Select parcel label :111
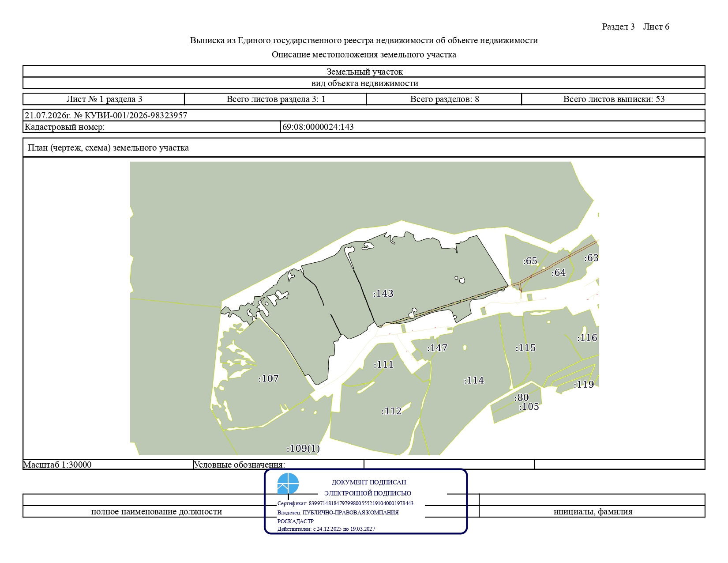The height and width of the screenshot is (563, 728). [x=383, y=364]
